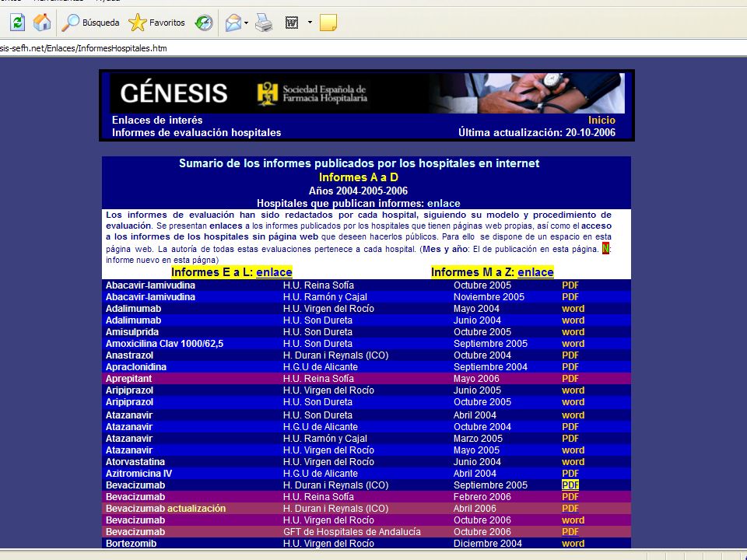Open word report for Atazanavir Abril 2004

573,415
